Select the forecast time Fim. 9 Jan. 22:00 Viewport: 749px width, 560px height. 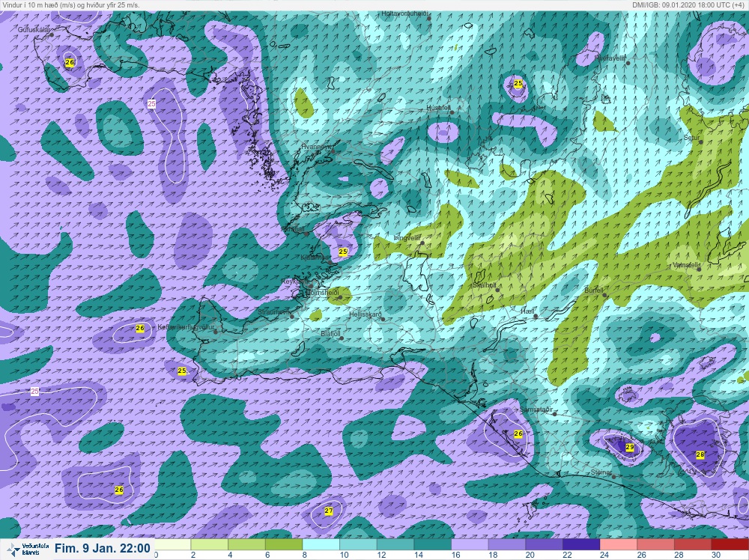pos(102,549)
